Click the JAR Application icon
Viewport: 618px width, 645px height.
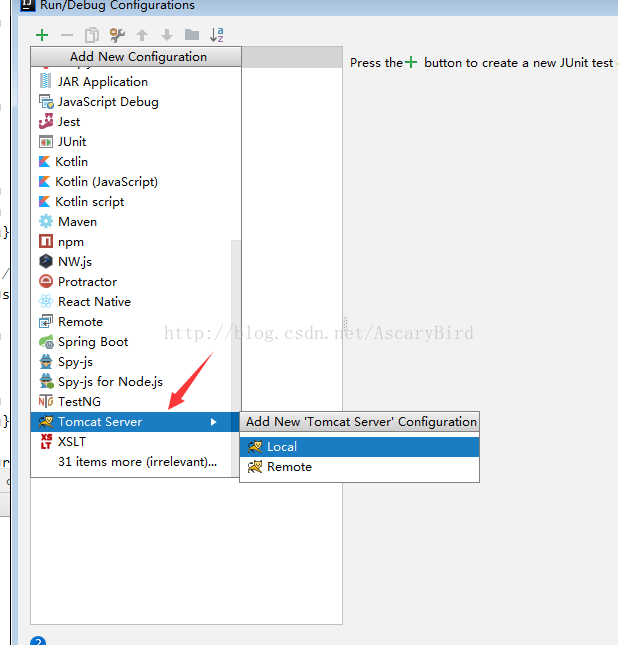point(45,81)
